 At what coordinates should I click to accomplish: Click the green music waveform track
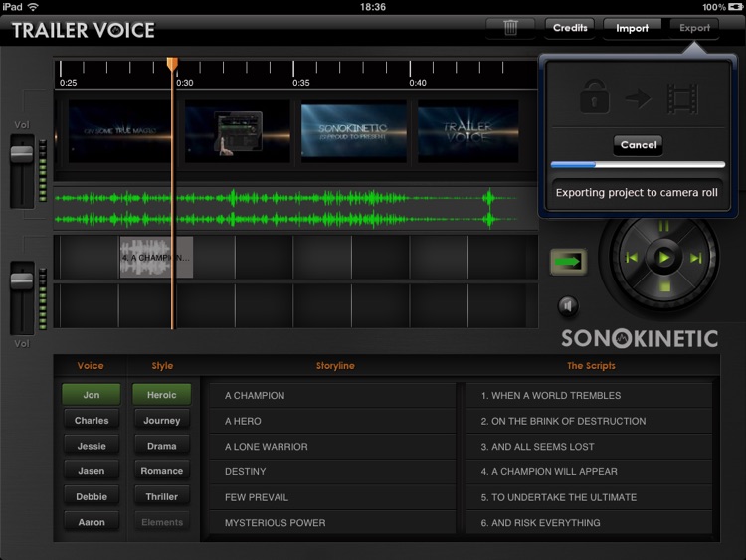click(295, 209)
